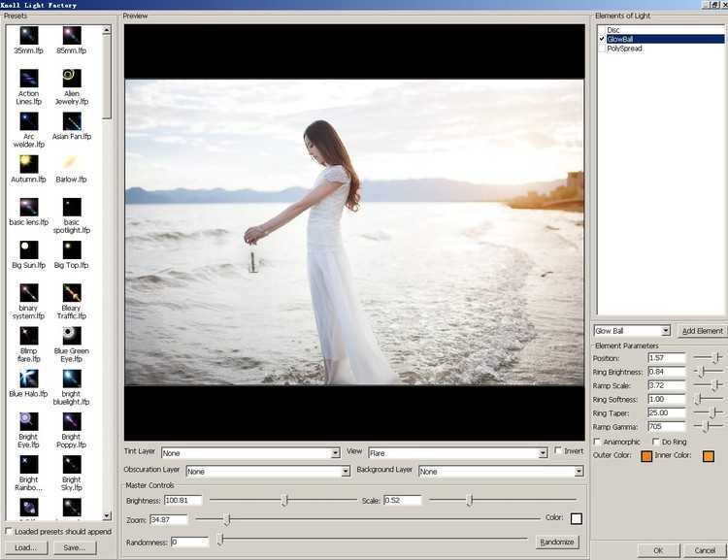Choose the Big Top.lfp preset
The height and width of the screenshot is (560, 728).
coord(72,249)
